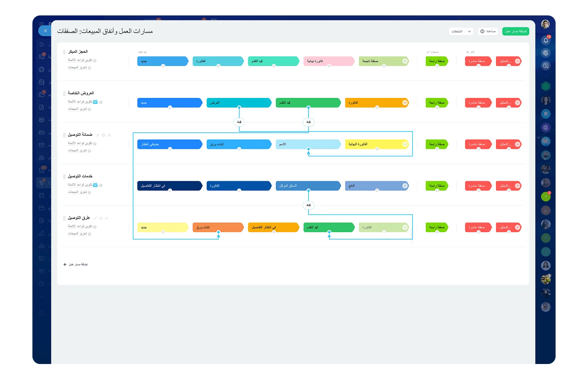Select صفقة رابحة stage in الحجز المبكر row
Viewport: 588px width, 391px height.
[437, 61]
